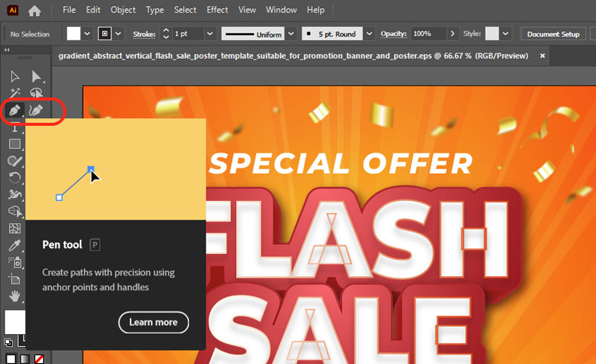Activate the Hand tool
596x364 pixels.
pyautogui.click(x=14, y=296)
